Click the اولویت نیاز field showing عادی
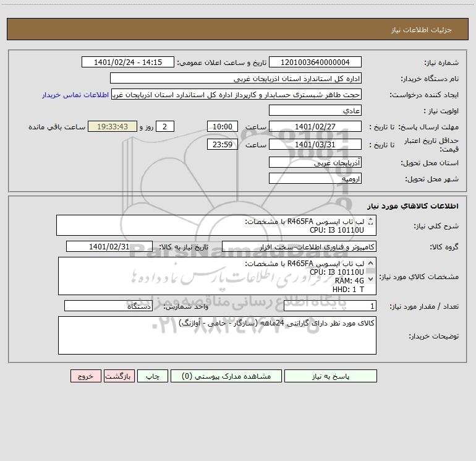 click(x=315, y=110)
